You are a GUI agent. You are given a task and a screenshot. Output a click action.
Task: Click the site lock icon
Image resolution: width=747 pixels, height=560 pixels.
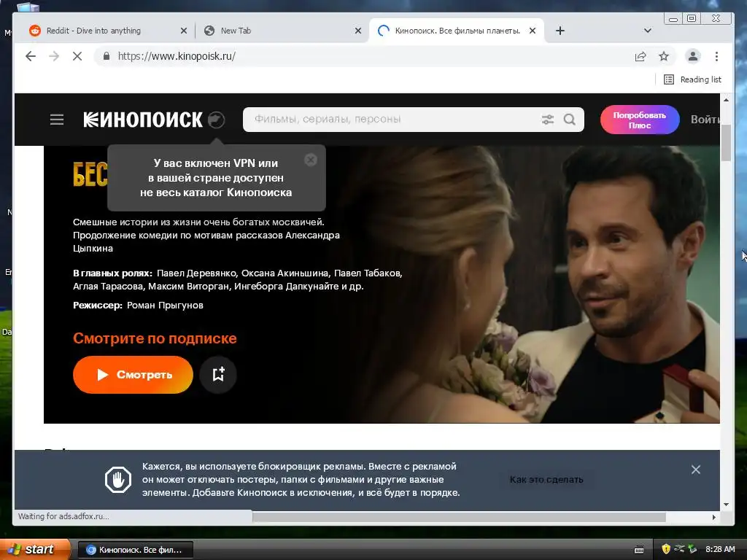(x=107, y=56)
